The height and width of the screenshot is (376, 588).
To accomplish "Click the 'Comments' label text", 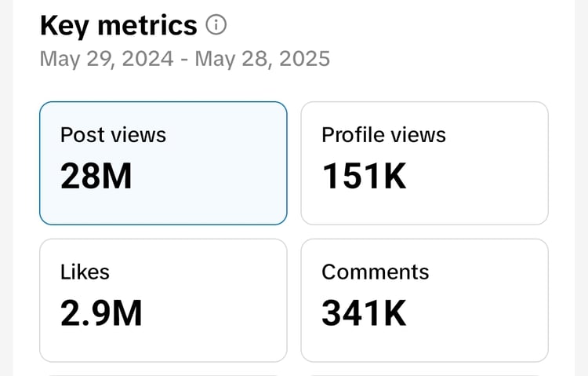I will pyautogui.click(x=376, y=272).
